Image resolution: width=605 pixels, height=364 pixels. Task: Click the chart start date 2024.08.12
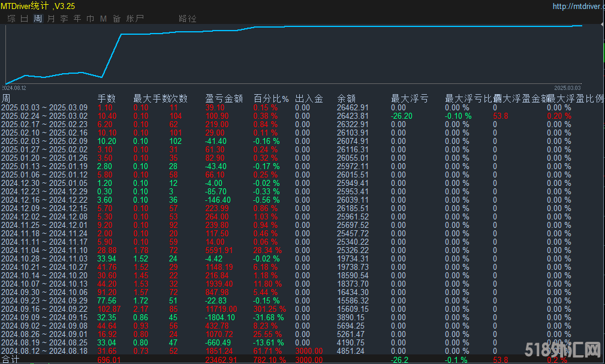coord(14,88)
